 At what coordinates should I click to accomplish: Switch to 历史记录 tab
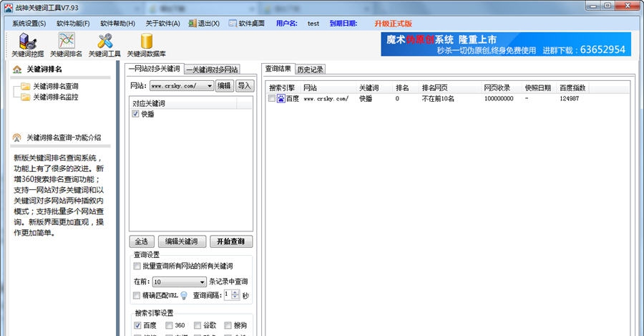[x=311, y=70]
